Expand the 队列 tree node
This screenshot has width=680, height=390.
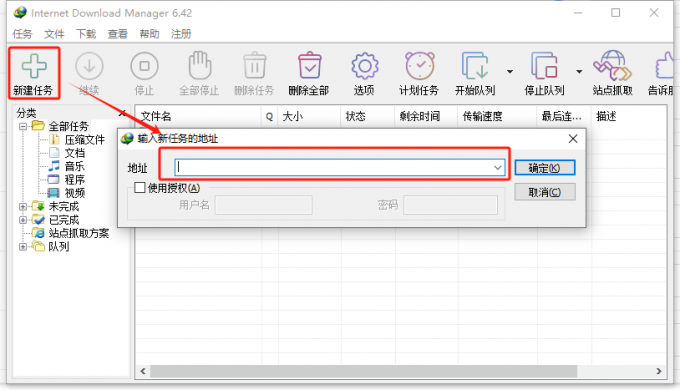[x=23, y=247]
